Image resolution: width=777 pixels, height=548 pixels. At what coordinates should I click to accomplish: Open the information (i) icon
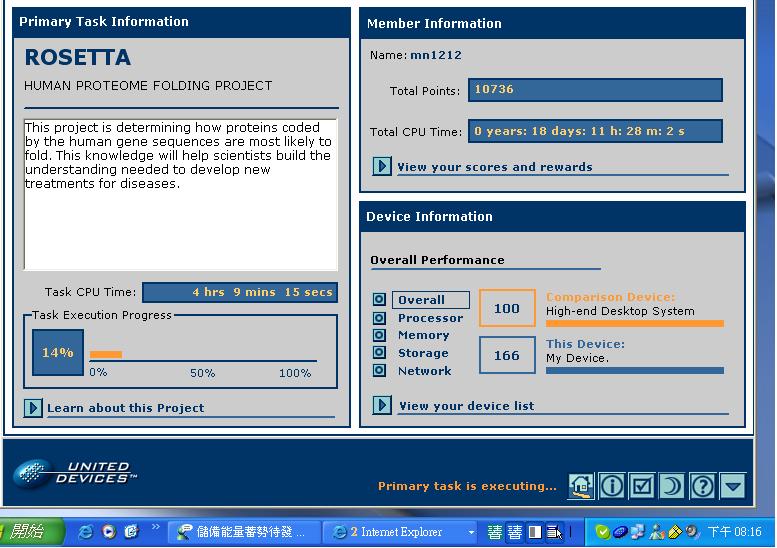[x=612, y=486]
